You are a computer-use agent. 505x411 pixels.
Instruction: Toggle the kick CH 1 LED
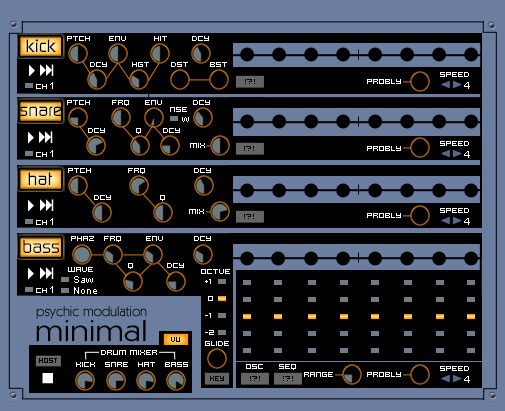[x=29, y=86]
